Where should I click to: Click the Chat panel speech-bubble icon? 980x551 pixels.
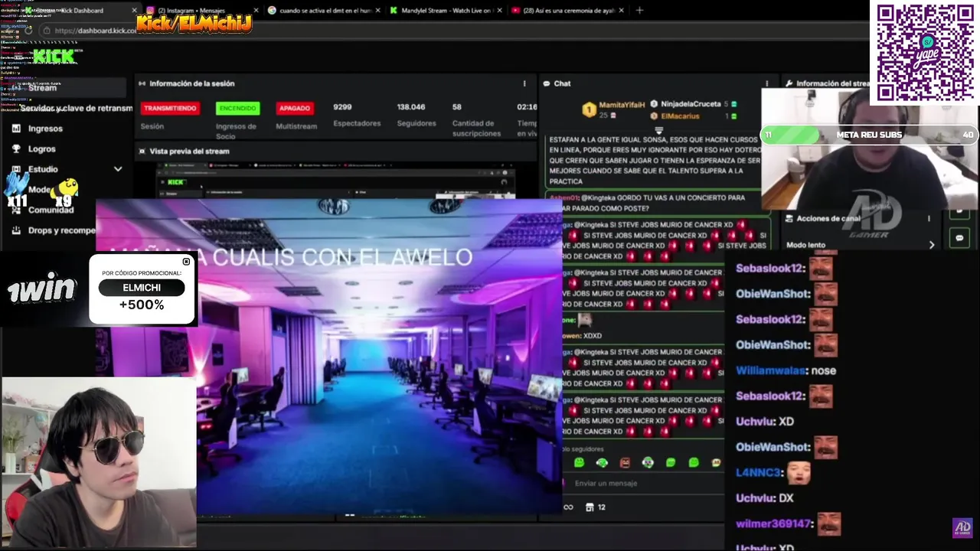(547, 83)
